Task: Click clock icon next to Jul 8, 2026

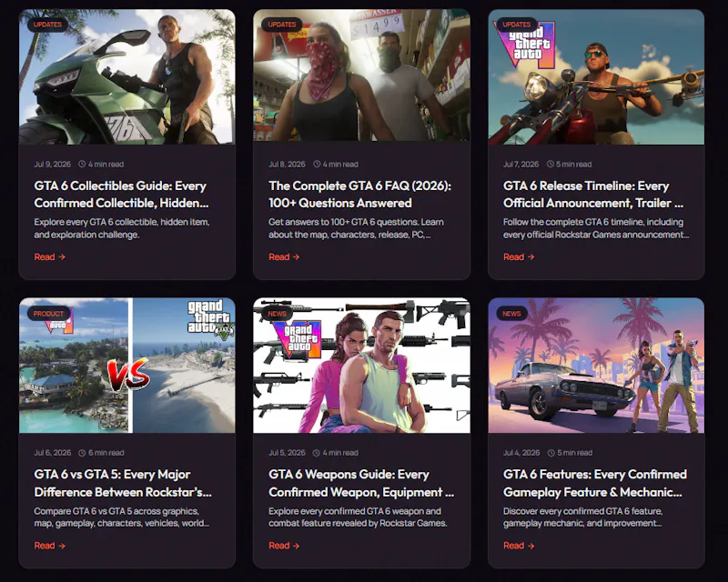Action: [317, 164]
